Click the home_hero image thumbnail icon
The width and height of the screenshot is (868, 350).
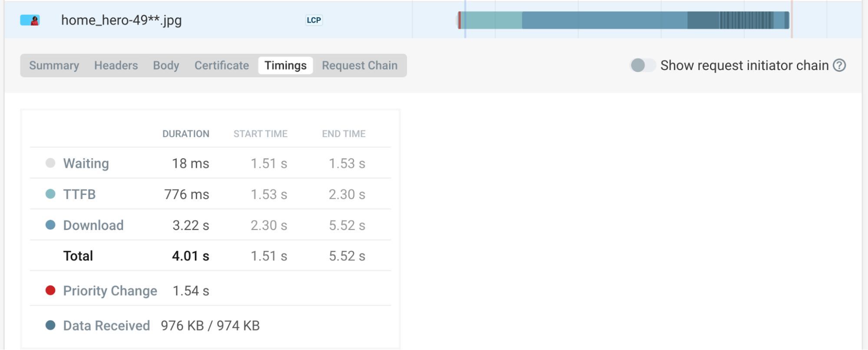point(30,20)
